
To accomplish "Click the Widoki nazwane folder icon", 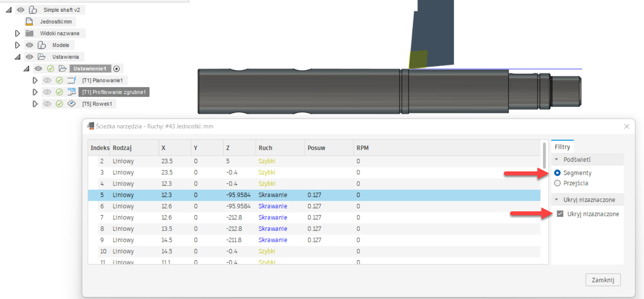I will click(29, 33).
